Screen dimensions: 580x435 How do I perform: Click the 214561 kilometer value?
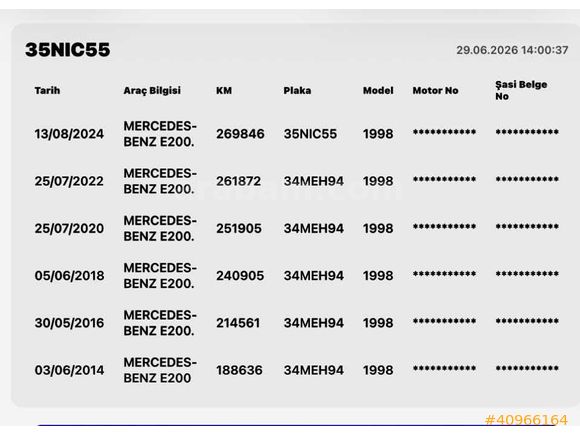tap(238, 323)
